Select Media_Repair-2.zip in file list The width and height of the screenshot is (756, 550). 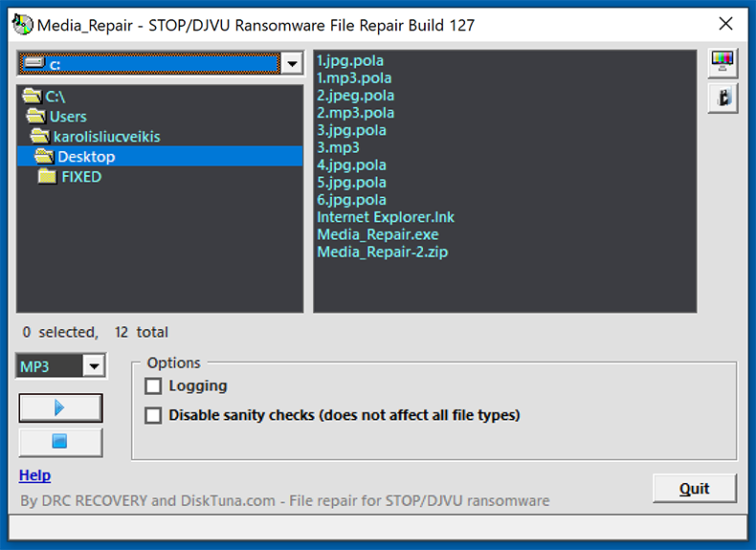(382, 253)
